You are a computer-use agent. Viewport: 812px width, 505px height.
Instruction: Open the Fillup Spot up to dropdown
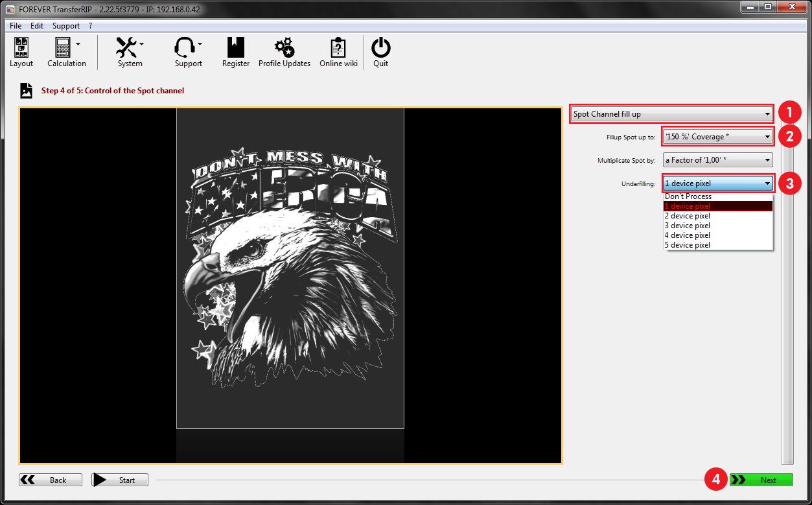click(718, 137)
